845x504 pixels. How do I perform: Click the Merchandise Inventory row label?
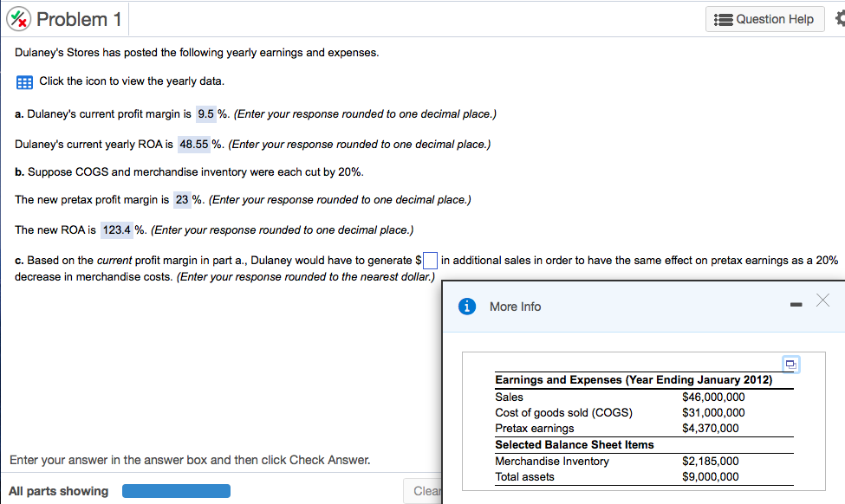(x=552, y=462)
